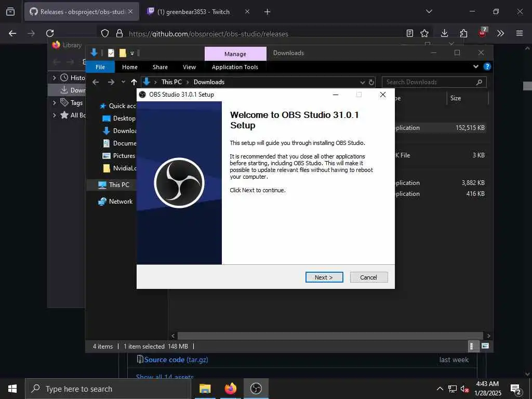
Task: Show hidden system tray icons
Action: click(440, 389)
